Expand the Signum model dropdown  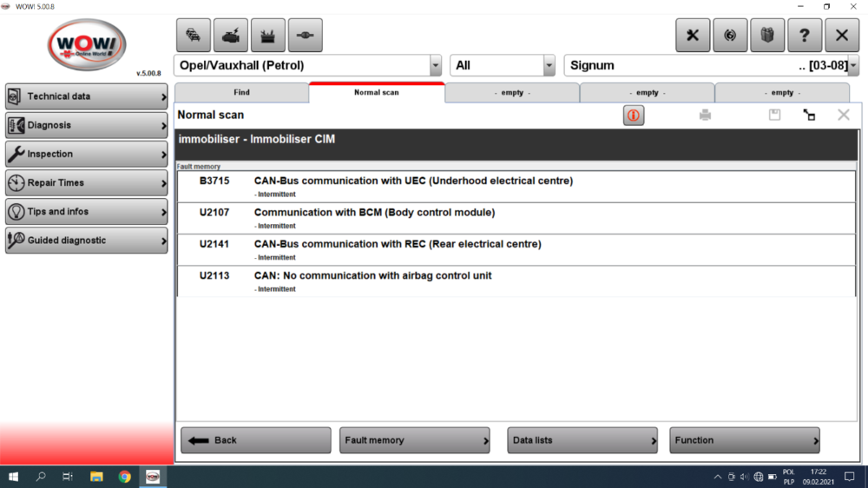coord(852,66)
